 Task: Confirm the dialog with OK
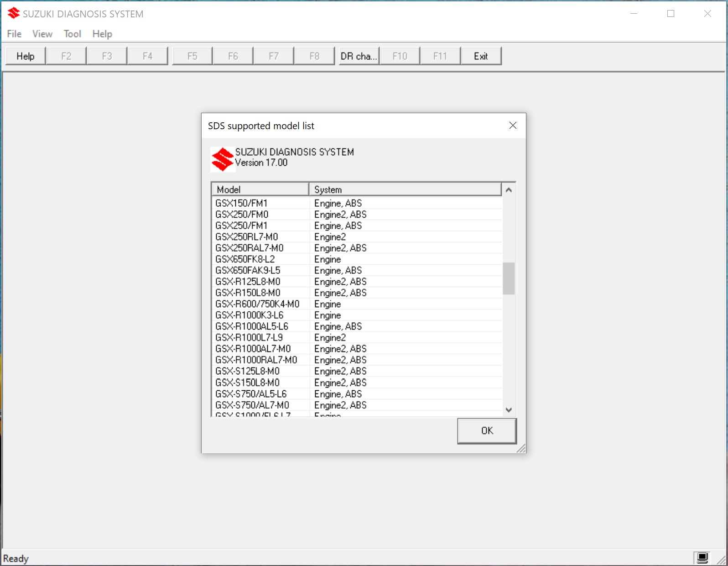487,430
